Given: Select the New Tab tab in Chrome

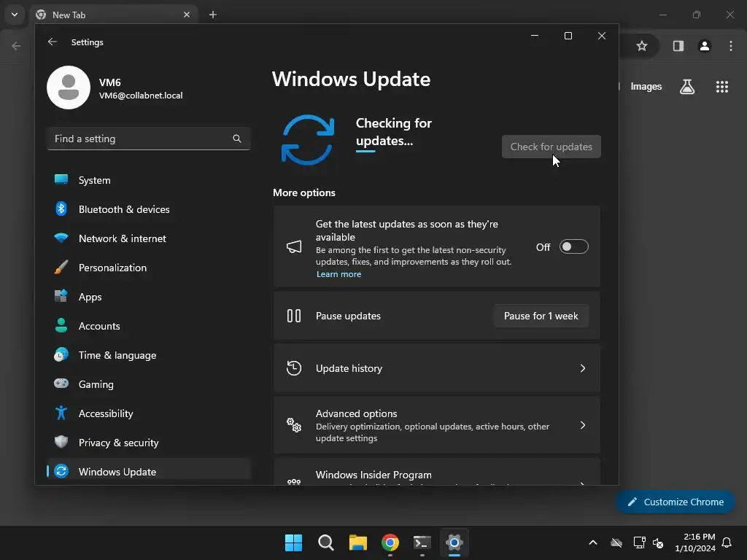Looking at the screenshot, I should (x=112, y=15).
